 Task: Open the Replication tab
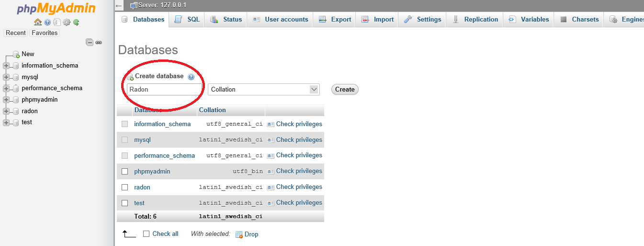coord(475,20)
